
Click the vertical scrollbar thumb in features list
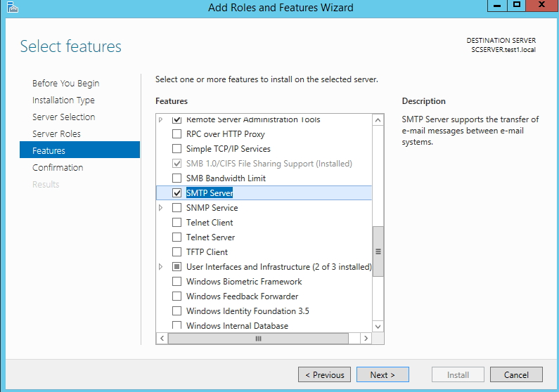[378, 251]
